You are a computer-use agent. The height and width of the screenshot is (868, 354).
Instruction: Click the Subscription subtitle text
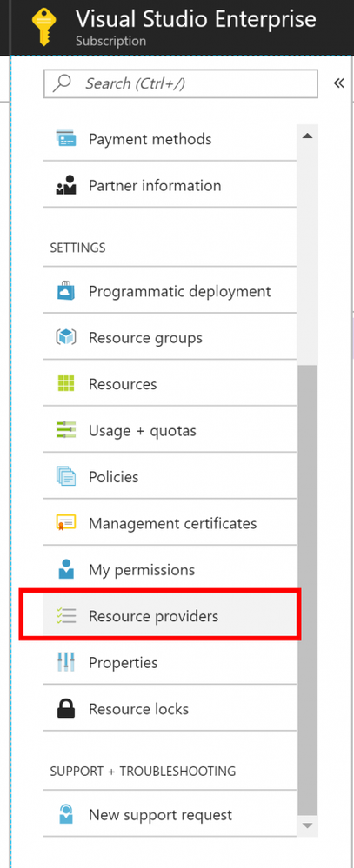click(x=110, y=42)
